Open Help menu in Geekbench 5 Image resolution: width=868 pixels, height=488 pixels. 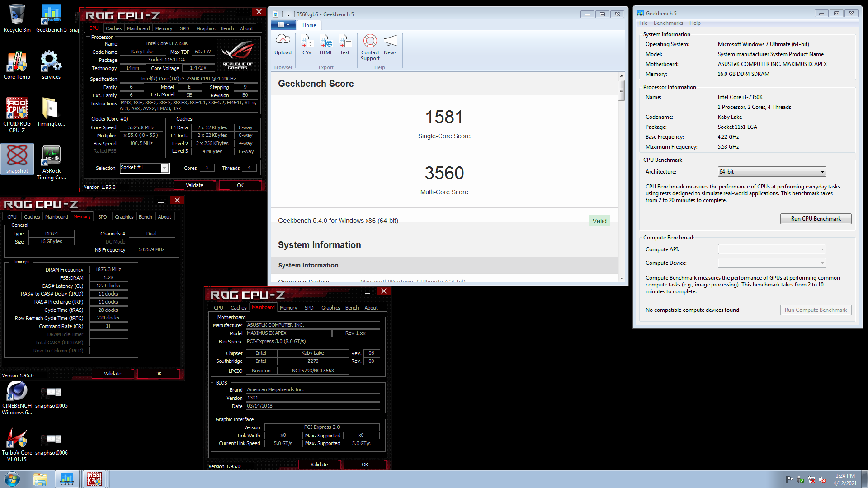pyautogui.click(x=695, y=23)
